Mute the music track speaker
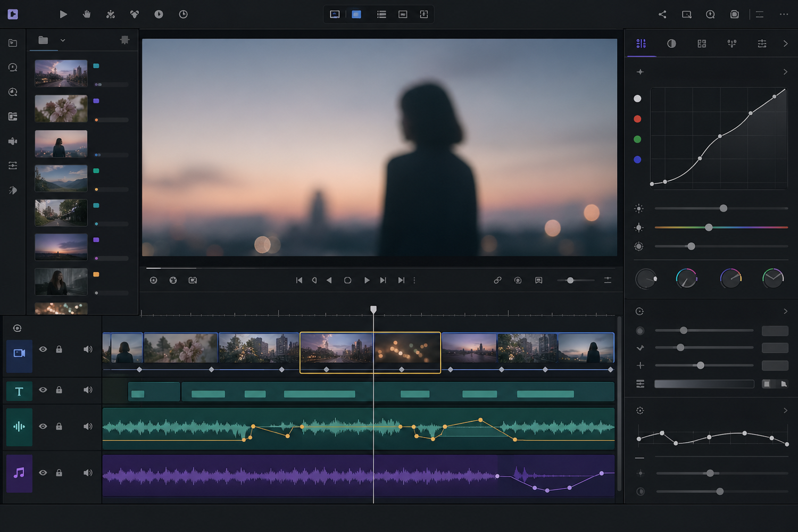 tap(88, 473)
